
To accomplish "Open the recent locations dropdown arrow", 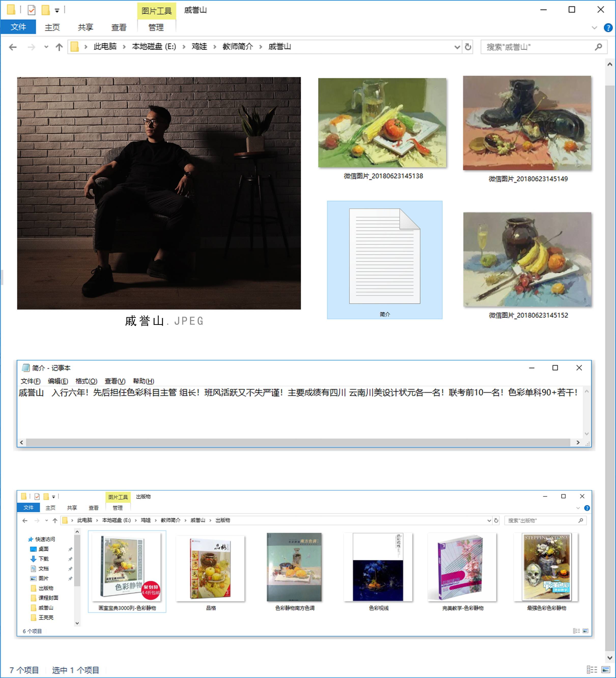I will [x=46, y=47].
